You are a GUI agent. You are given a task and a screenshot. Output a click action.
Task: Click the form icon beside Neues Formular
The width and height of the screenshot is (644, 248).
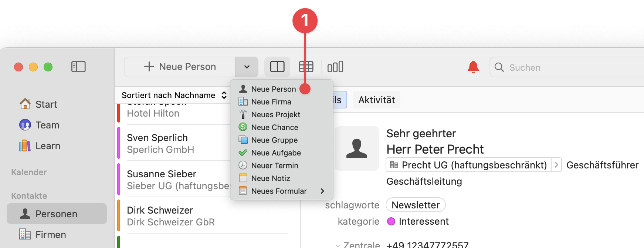pyautogui.click(x=243, y=191)
